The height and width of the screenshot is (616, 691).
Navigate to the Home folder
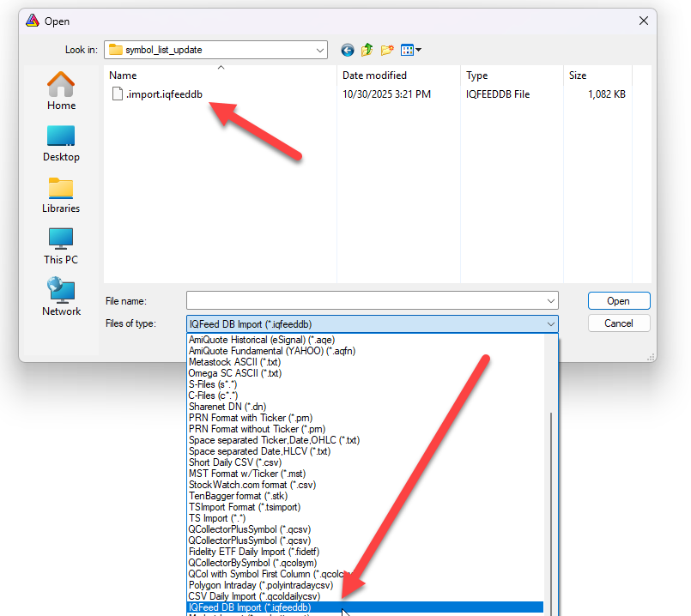coord(60,90)
